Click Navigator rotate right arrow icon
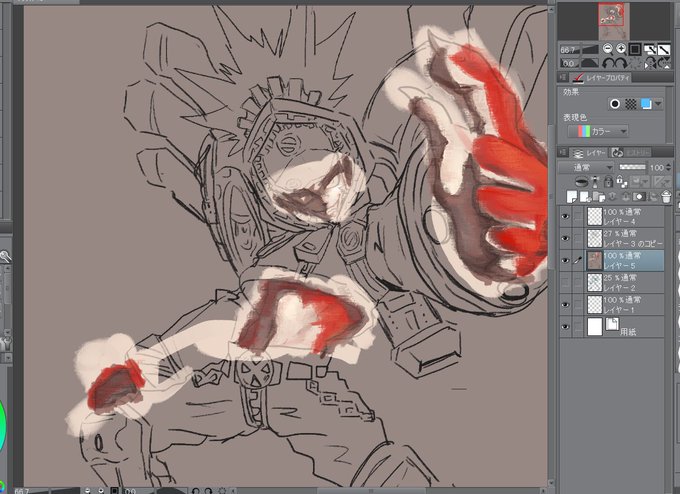 tap(621, 63)
